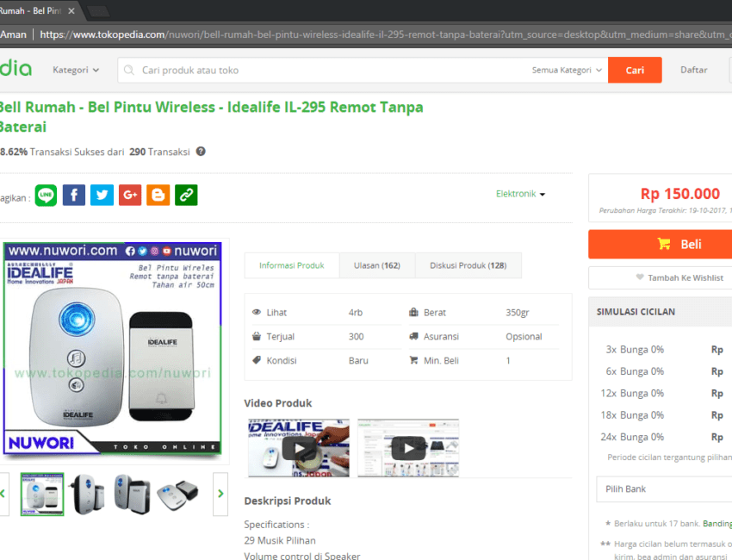Click the transaction success help icon
732x560 pixels.
201,152
